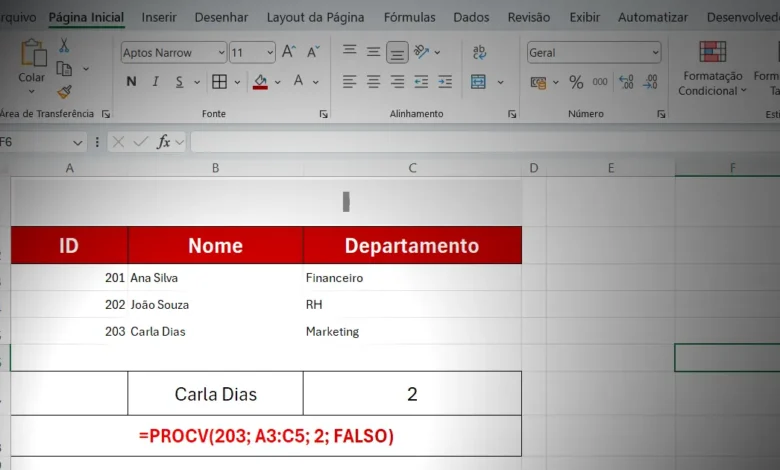Switch to the Inserir tab
Viewport: 780px width, 470px height.
(159, 17)
